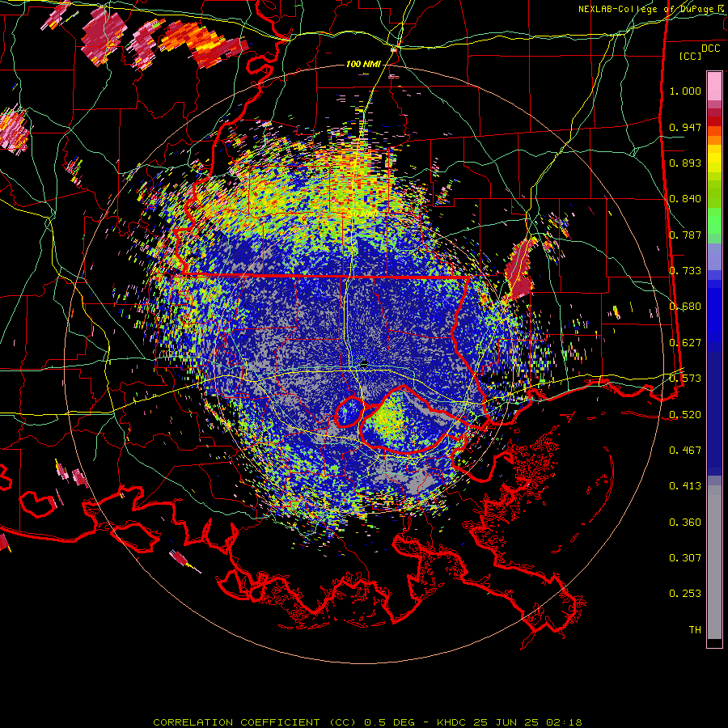Pick the light pink swatch beside 1.000

tap(714, 87)
